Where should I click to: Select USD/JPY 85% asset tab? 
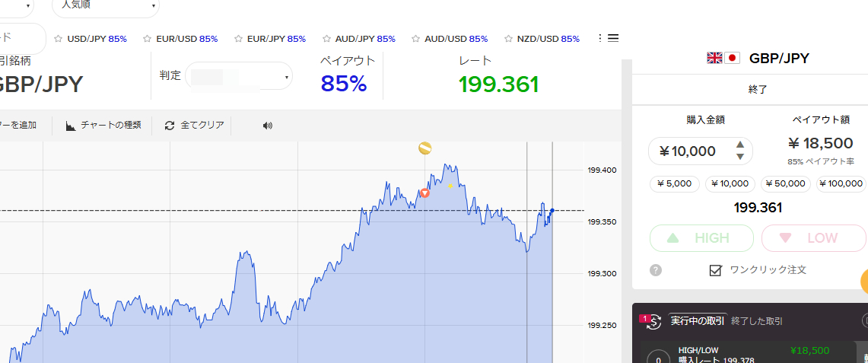coord(97,39)
